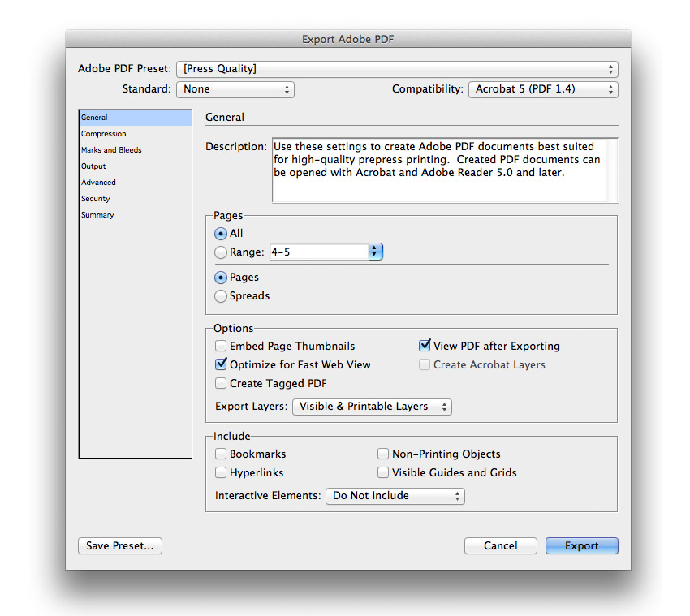Select Output in the sidebar list
Viewport: 690px width, 616px height.
135,166
